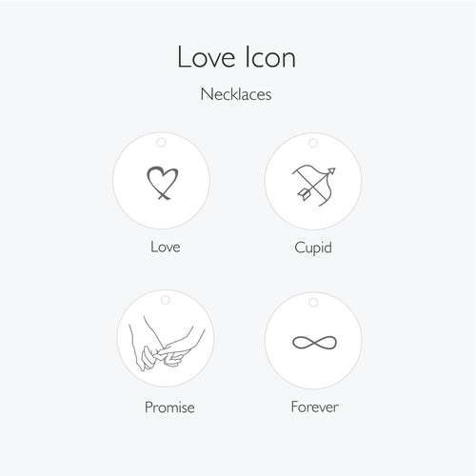Click the Love Icon main heading
This screenshot has width=476, height=476.
tap(236, 57)
